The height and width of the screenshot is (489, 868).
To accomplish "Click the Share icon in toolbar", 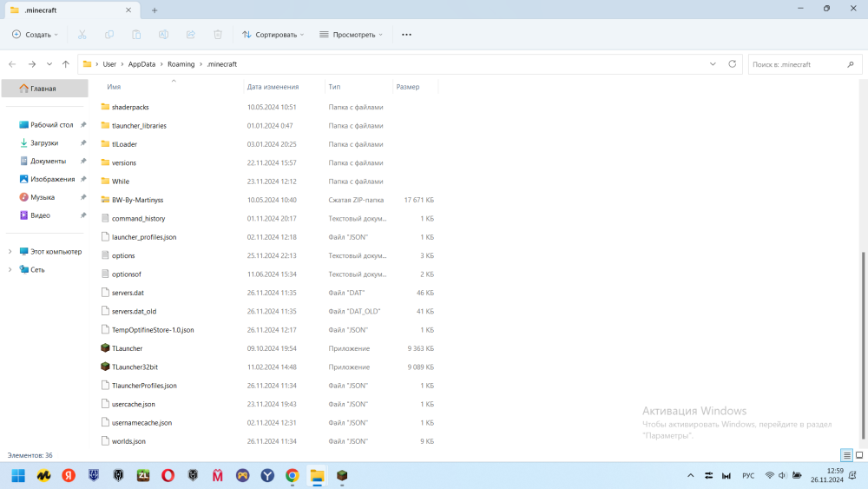I will point(190,35).
